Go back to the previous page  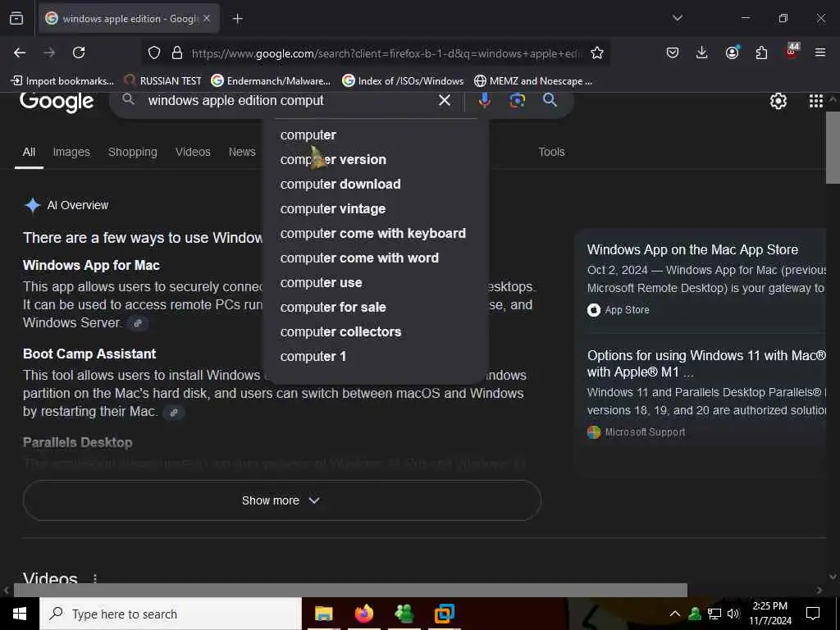pos(20,52)
